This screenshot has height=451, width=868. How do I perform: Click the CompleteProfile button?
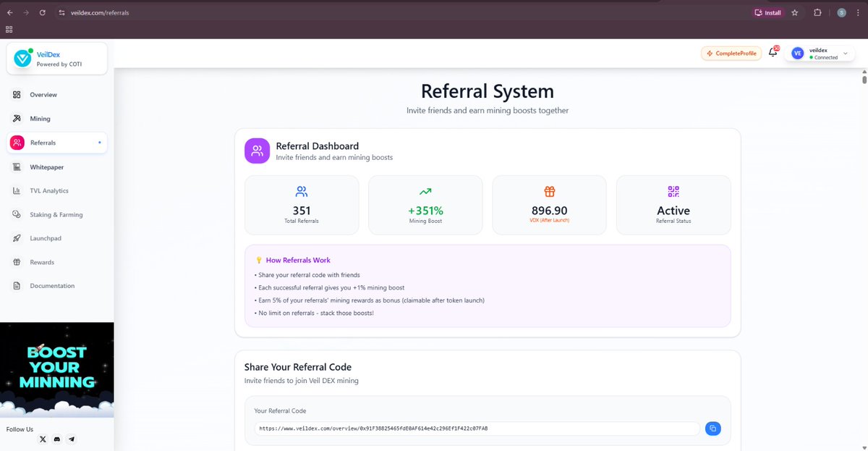click(x=731, y=54)
